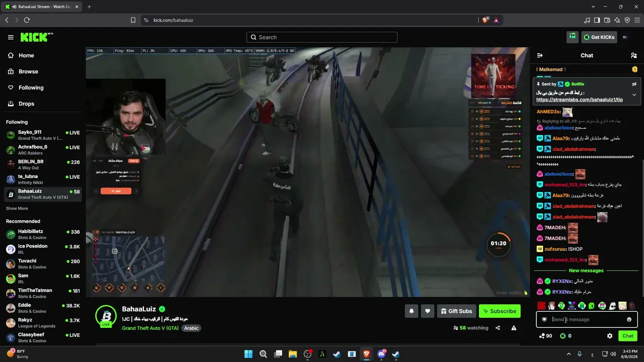This screenshot has height=362, width=644.
Task: Open Achrafbou_6 channel in Following list
Action: coord(43,150)
